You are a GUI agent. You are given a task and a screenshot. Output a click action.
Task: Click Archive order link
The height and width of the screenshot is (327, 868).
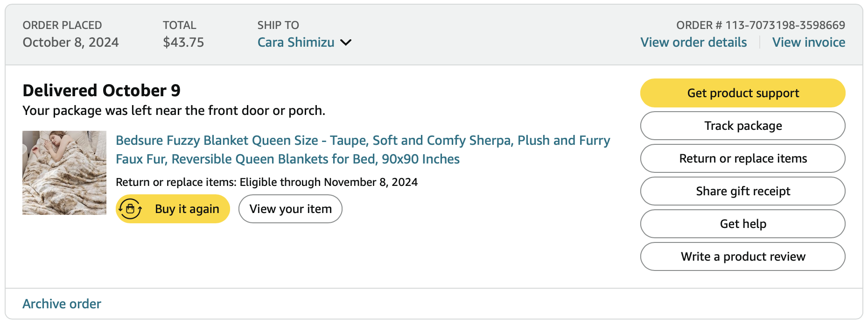[x=62, y=304]
